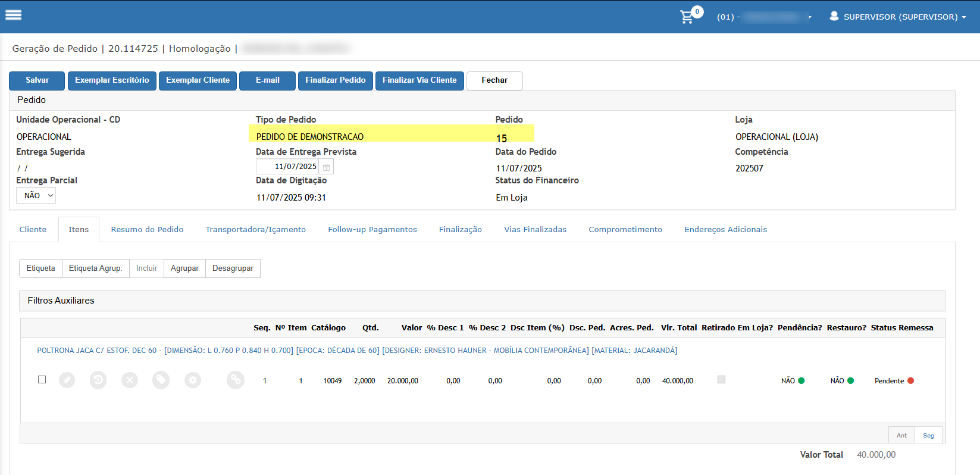This screenshot has height=475, width=980.
Task: Click Finalizar Pedido button
Action: [336, 80]
